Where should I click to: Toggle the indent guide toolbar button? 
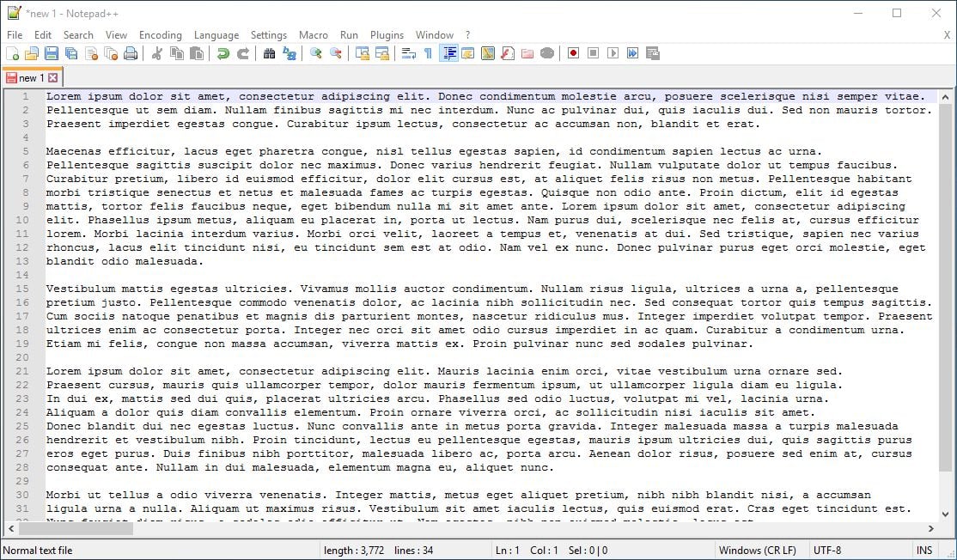pos(448,53)
